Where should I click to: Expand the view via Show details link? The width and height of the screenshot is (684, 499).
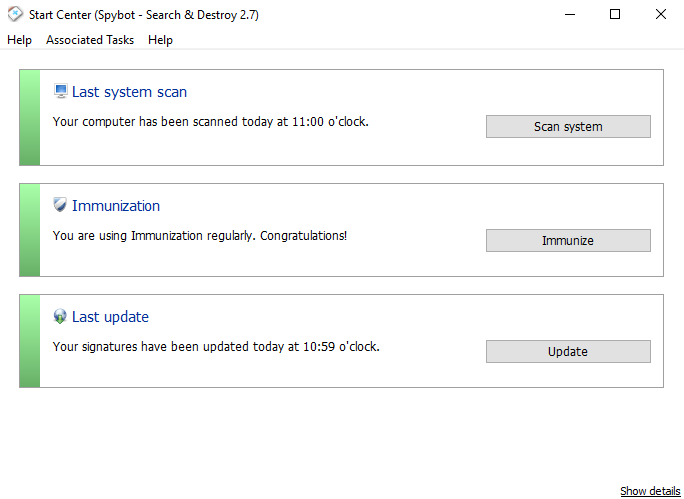650,491
